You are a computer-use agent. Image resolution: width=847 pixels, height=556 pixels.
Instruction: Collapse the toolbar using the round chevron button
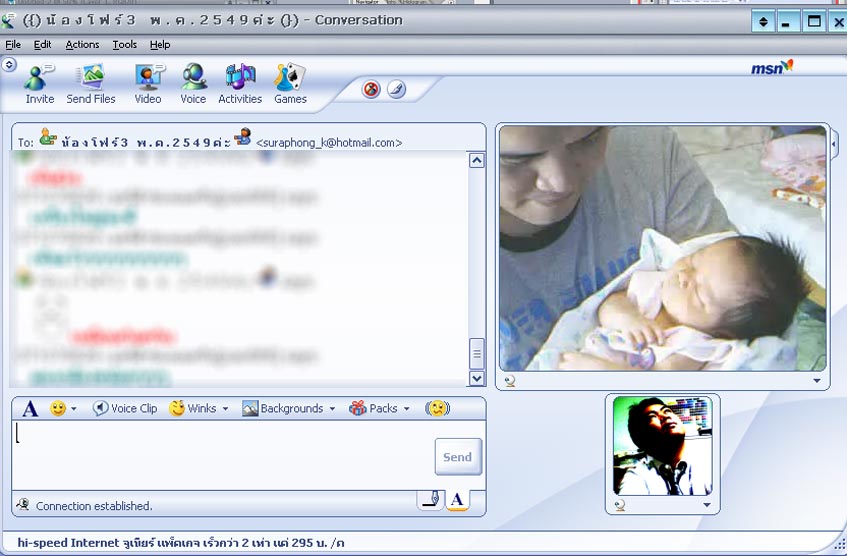click(x=9, y=64)
